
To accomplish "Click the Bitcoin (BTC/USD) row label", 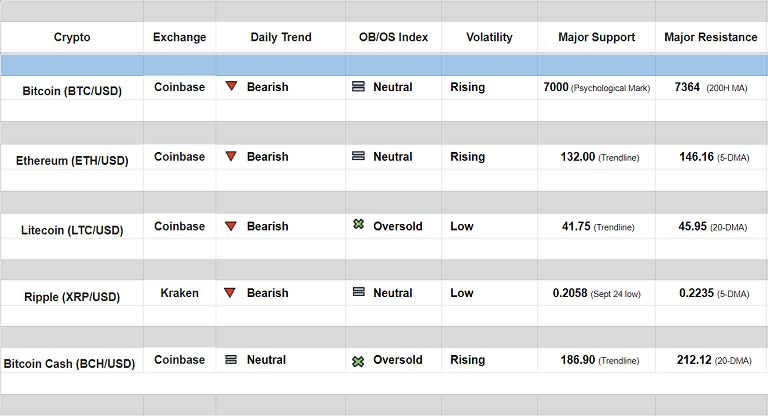I will coord(72,91).
